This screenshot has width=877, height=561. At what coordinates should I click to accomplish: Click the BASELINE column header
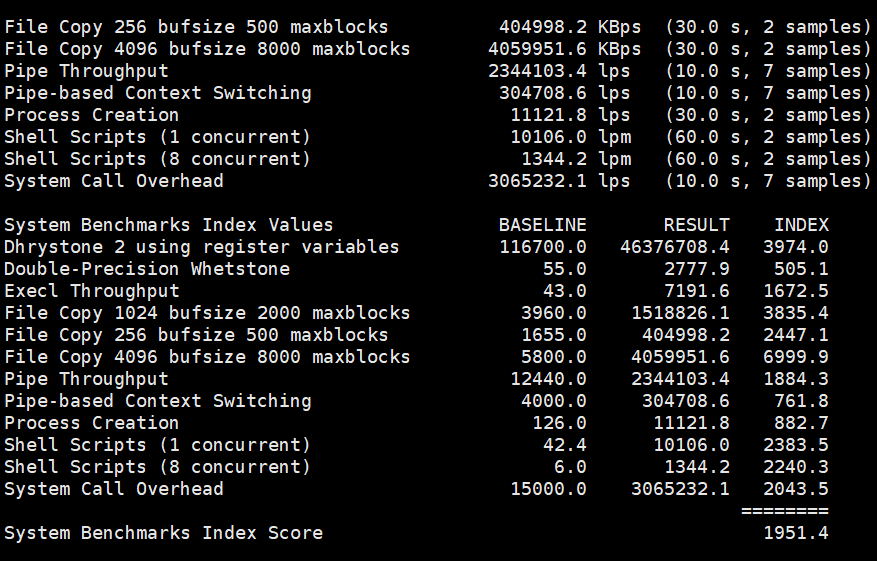(x=542, y=225)
